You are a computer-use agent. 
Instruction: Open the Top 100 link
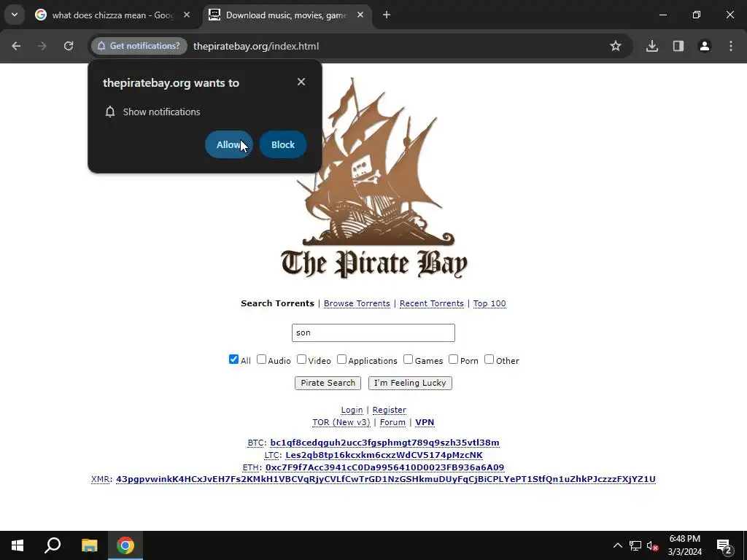click(x=489, y=303)
